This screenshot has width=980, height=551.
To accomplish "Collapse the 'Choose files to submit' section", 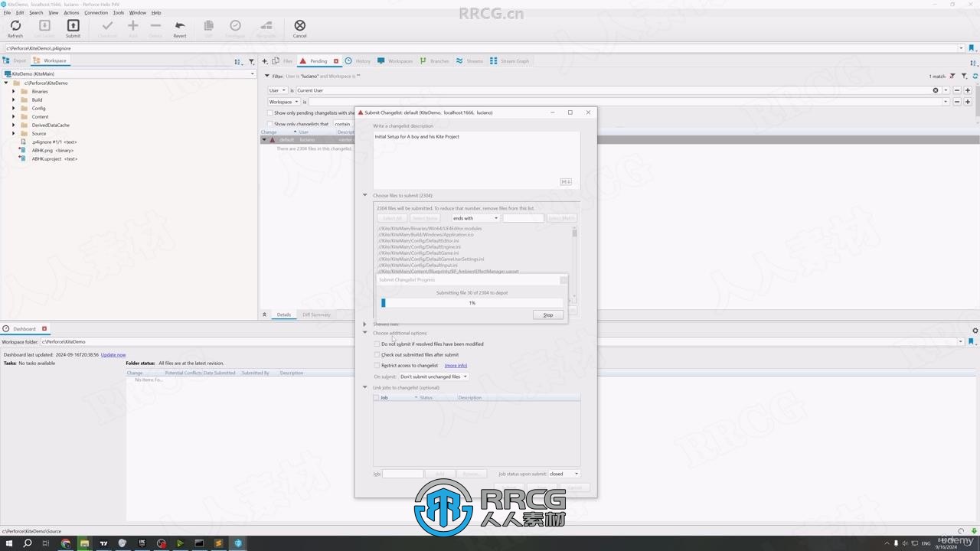I will (365, 196).
